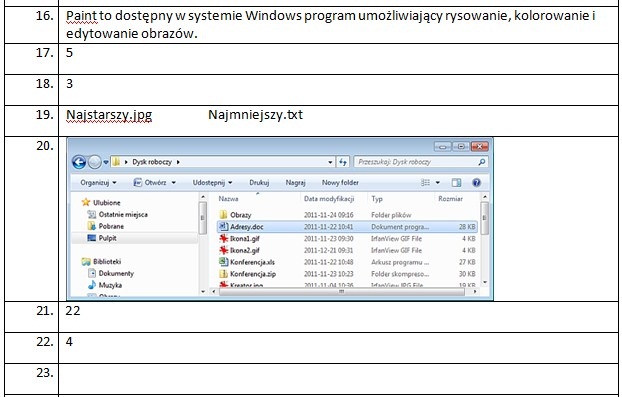Open the view options dropdown arrow

click(438, 182)
